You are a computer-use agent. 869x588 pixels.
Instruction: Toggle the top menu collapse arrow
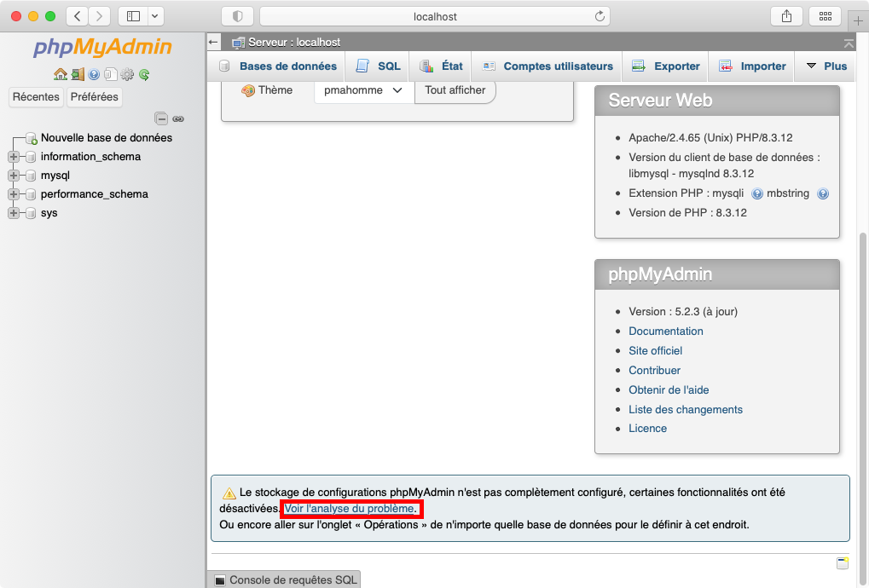pos(849,43)
